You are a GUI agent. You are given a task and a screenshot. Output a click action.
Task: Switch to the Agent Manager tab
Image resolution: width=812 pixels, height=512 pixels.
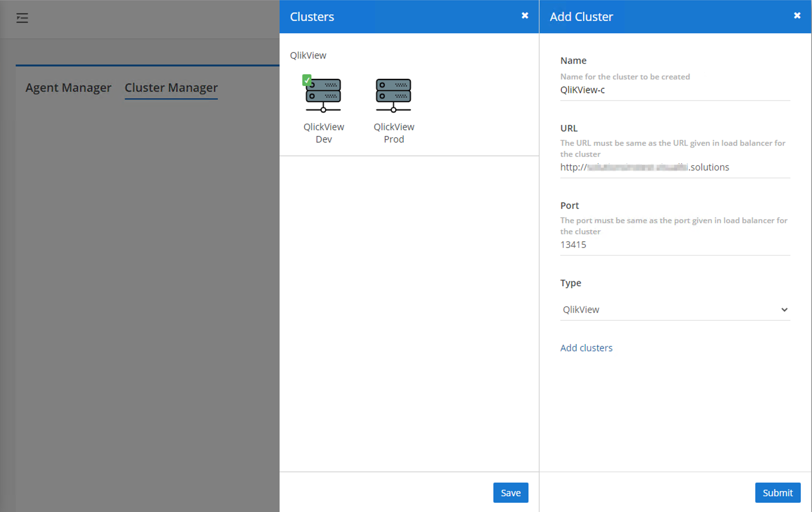click(x=68, y=88)
